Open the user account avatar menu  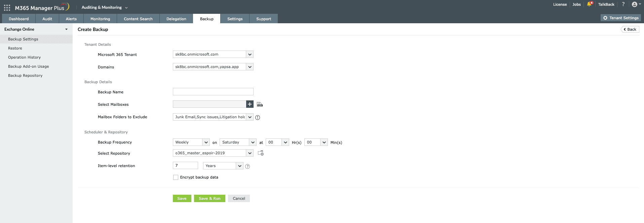636,4
